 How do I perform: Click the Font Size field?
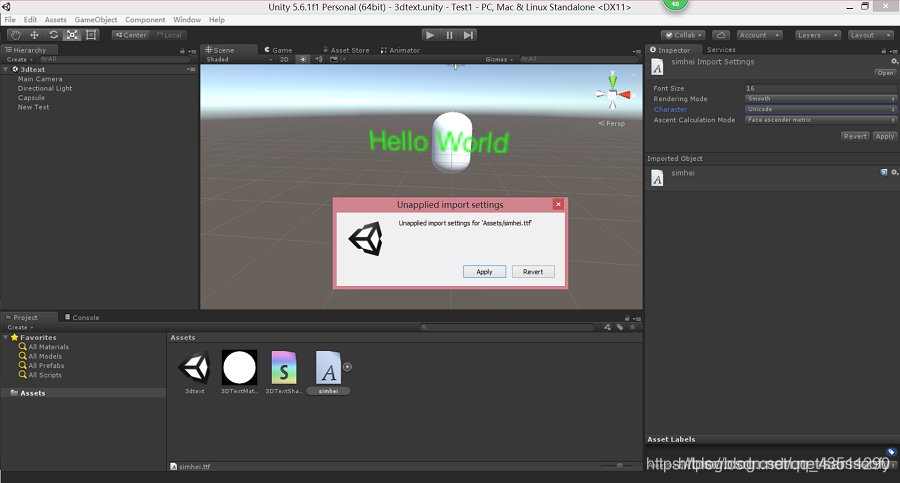pyautogui.click(x=820, y=88)
